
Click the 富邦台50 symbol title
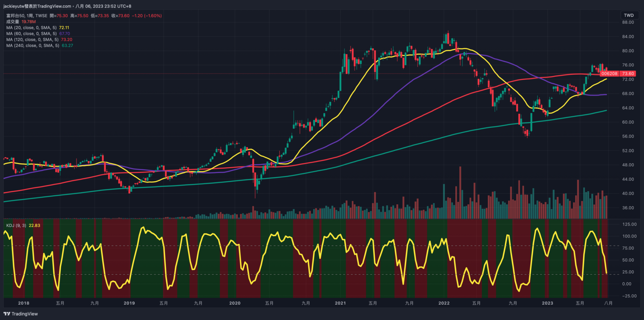15,16
